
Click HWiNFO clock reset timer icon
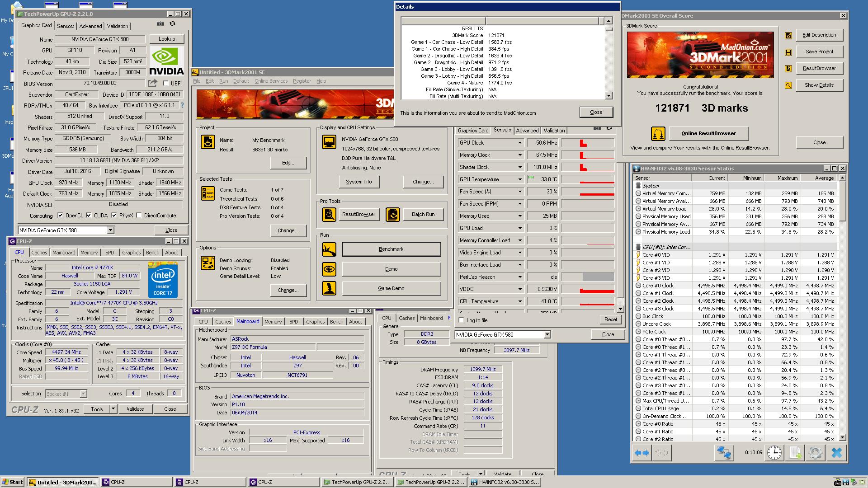[774, 452]
